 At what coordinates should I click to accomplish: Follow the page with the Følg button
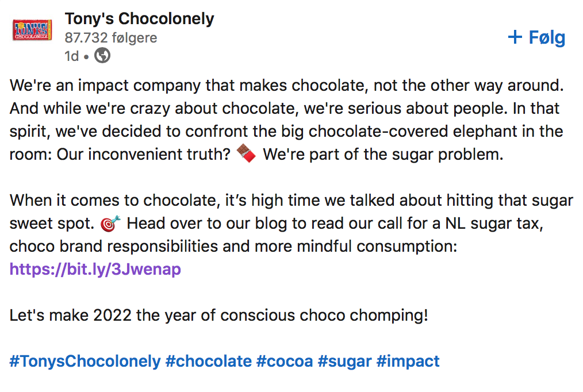[536, 37]
